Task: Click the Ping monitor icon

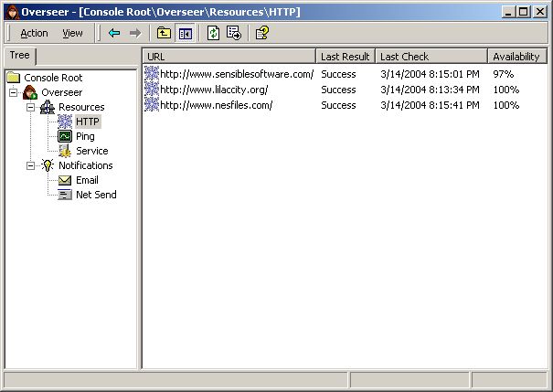Action: pos(65,136)
